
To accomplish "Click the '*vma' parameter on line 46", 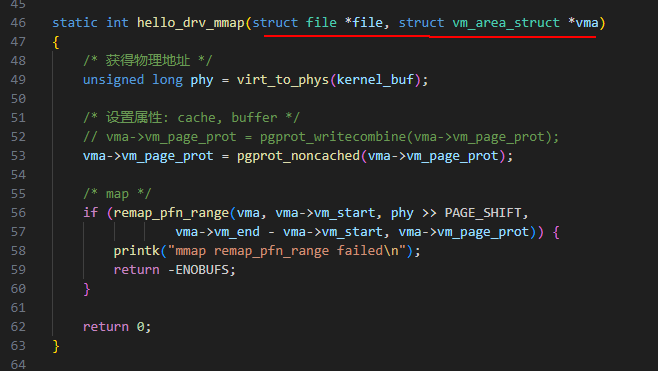I will (x=583, y=23).
